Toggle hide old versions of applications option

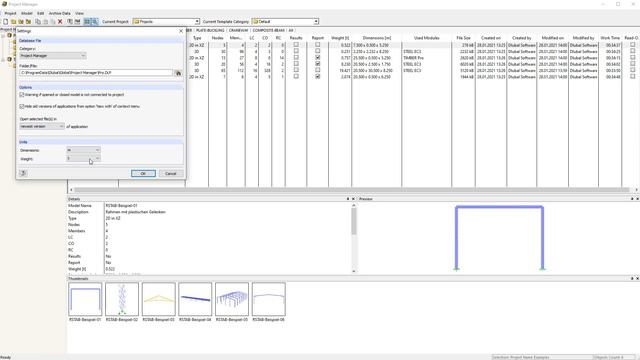tap(22, 106)
